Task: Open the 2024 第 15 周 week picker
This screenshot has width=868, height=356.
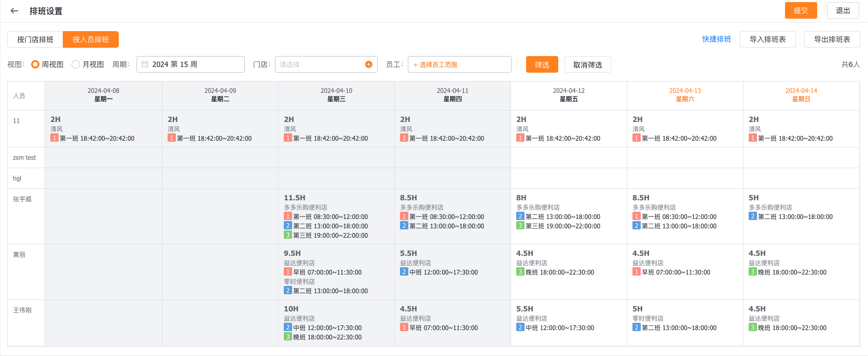Action: coord(190,64)
